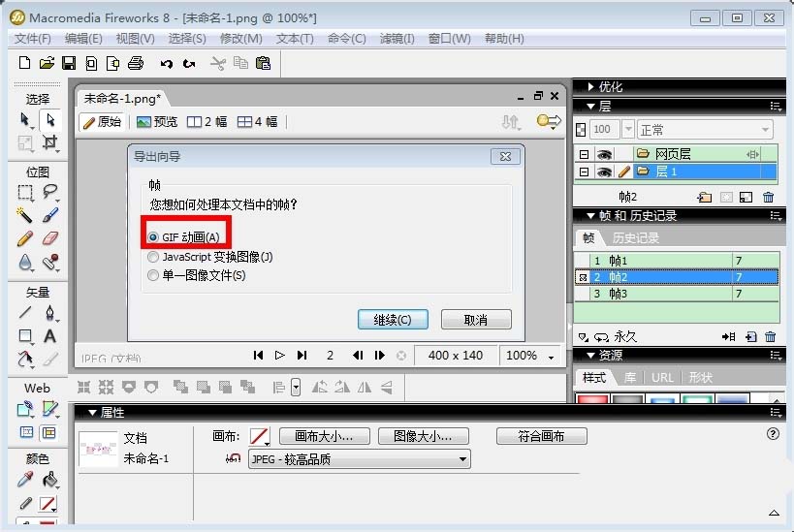
Task: Collapse the 层 panel
Action: 590,107
